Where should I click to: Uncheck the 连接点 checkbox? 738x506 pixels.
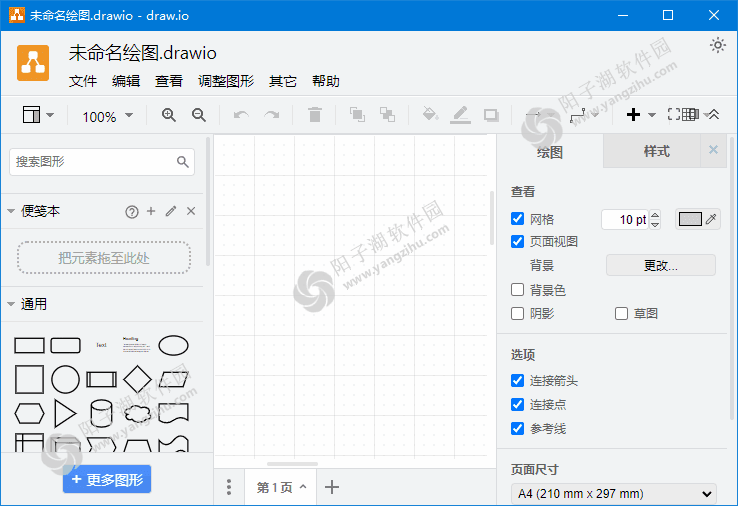(517, 404)
